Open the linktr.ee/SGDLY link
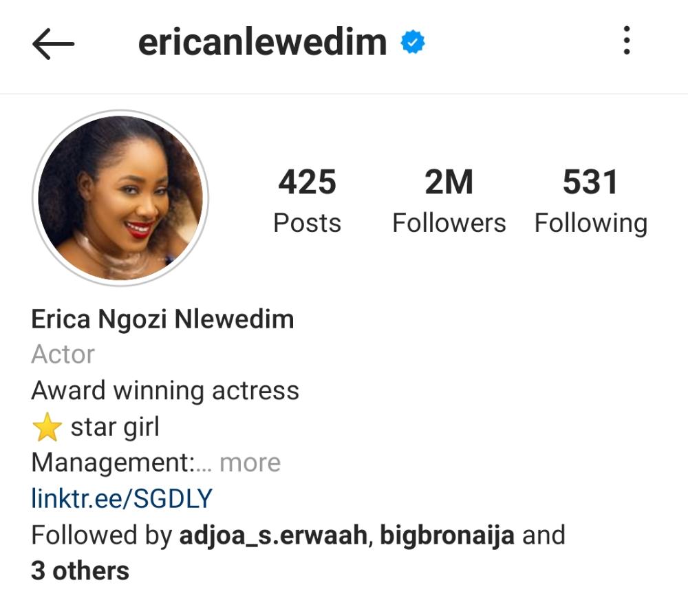This screenshot has width=688, height=616. (122, 499)
